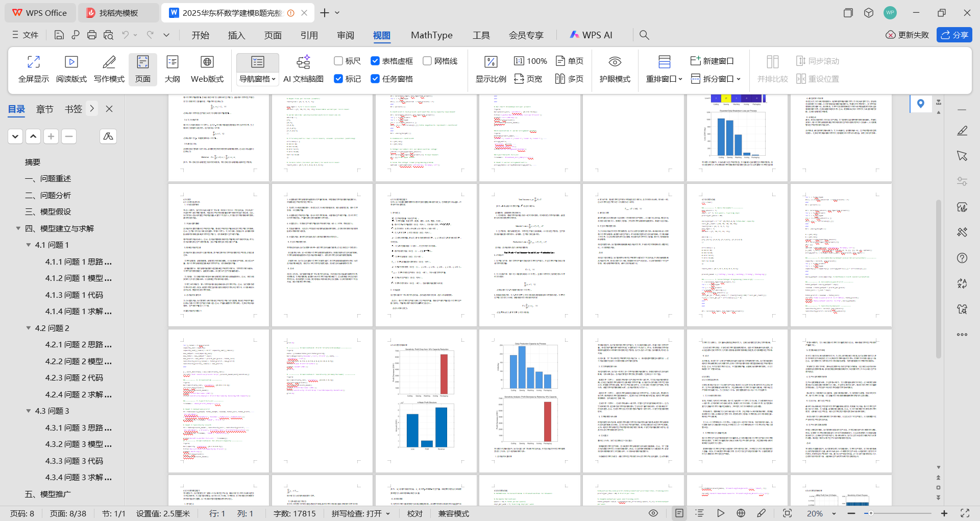
Task: Open zoom percentage dropdown in status bar
Action: click(834, 513)
